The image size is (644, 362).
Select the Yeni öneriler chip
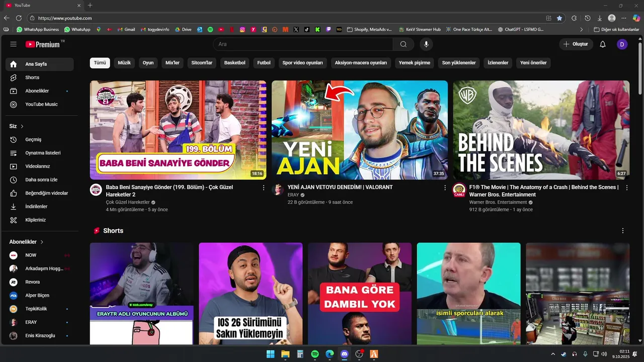(x=533, y=63)
